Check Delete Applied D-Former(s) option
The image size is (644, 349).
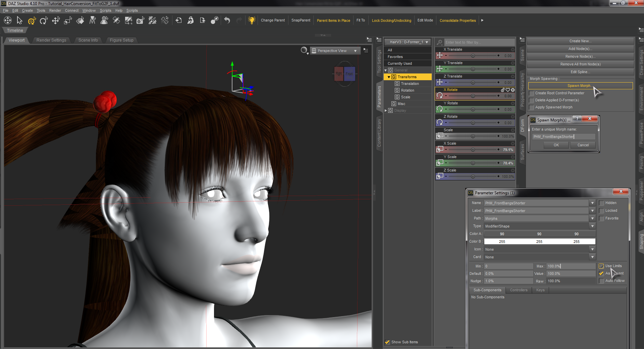coord(531,100)
